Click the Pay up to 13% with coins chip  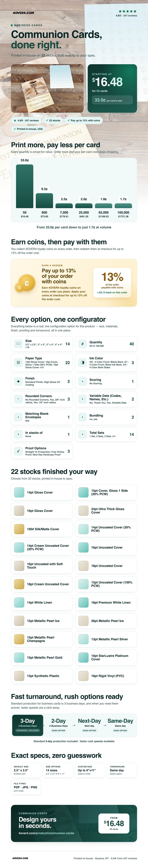84,120
